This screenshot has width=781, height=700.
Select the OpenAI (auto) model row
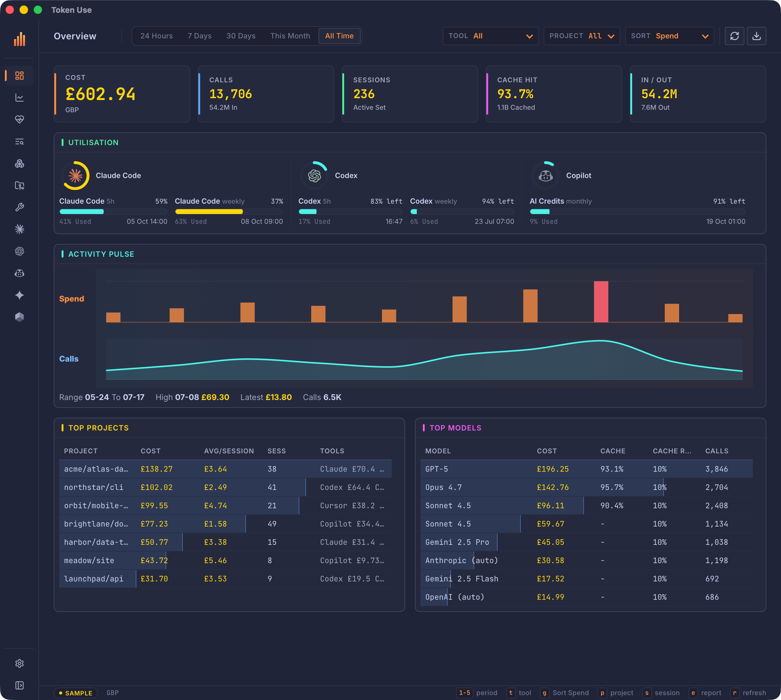click(586, 597)
